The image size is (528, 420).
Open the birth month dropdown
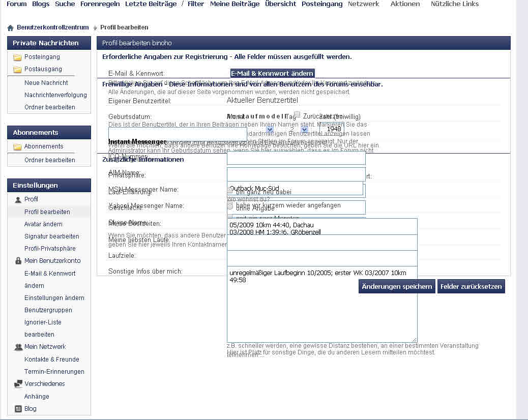pyautogui.click(x=270, y=130)
